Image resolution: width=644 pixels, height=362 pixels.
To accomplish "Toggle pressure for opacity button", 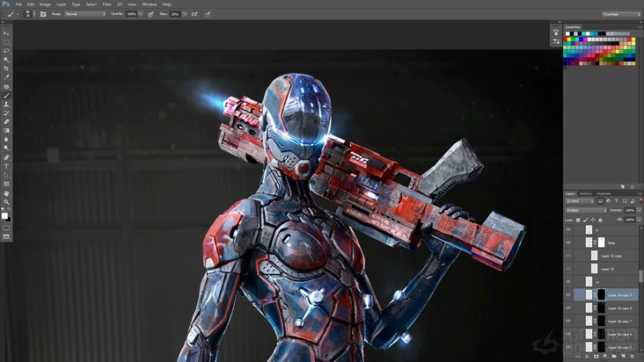I will click(x=150, y=14).
